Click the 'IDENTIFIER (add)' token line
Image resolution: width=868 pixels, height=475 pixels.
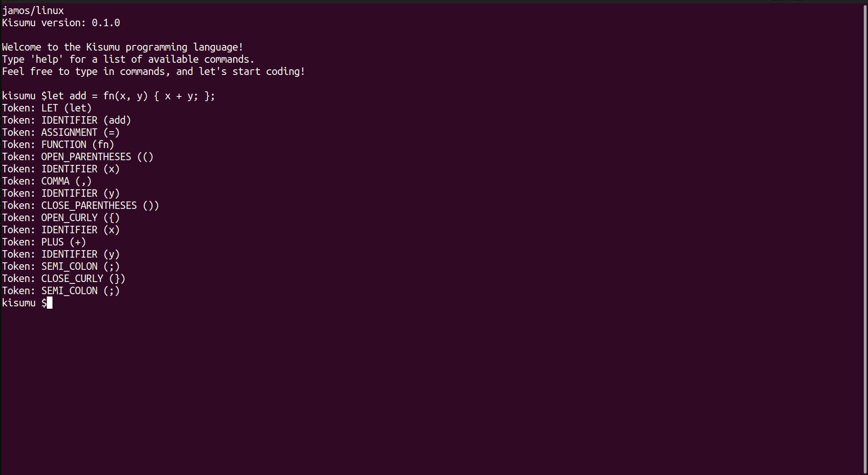[86, 120]
